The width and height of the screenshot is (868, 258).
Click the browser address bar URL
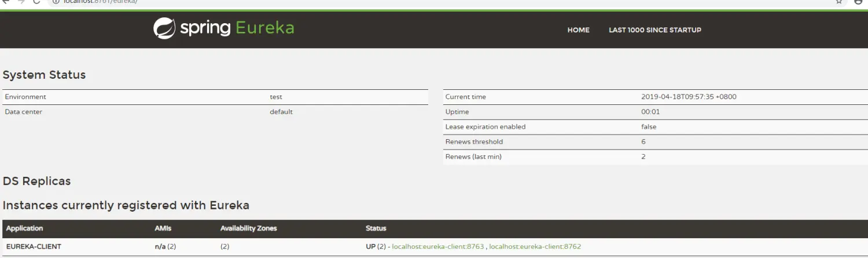click(x=100, y=2)
